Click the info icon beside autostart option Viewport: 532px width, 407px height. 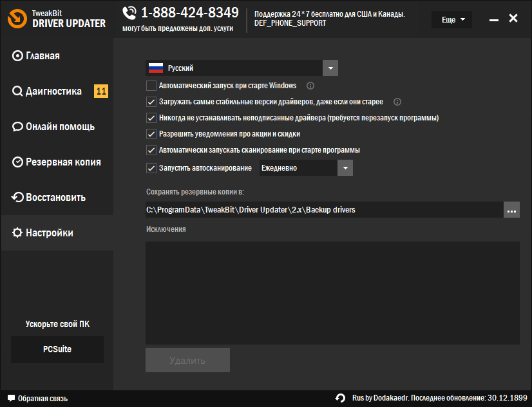click(310, 86)
